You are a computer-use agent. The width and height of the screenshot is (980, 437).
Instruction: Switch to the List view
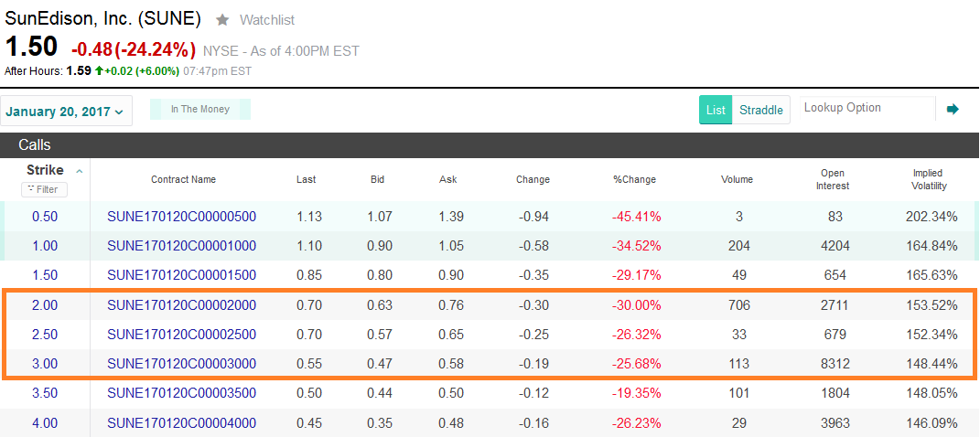[x=716, y=110]
